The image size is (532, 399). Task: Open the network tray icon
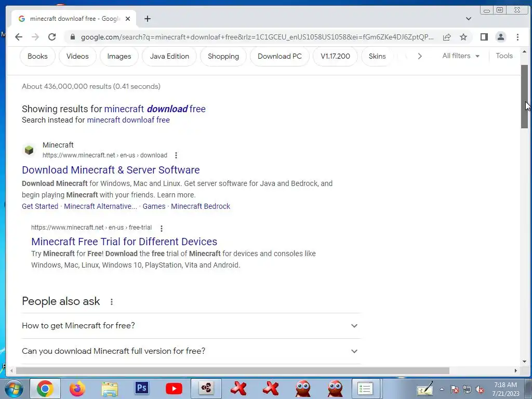[467, 390]
